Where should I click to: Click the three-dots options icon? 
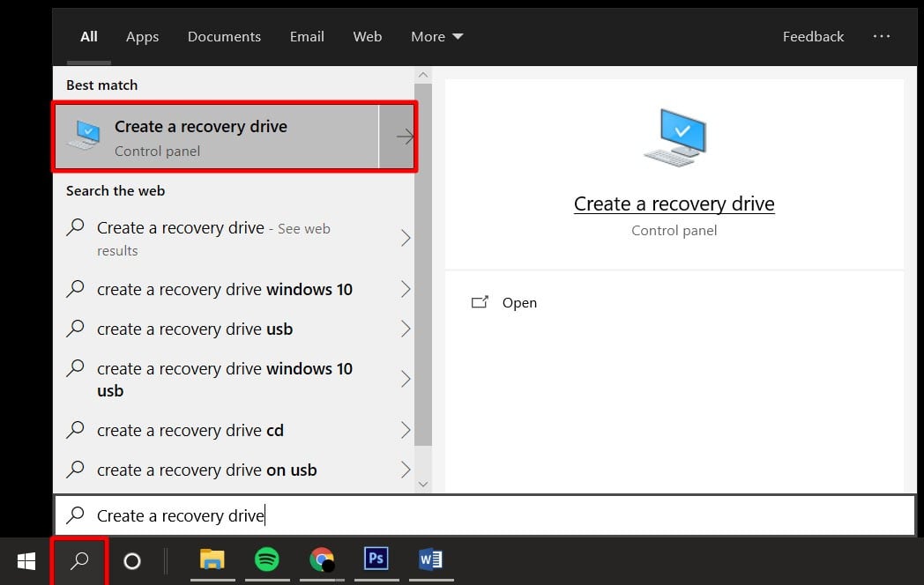click(x=882, y=36)
